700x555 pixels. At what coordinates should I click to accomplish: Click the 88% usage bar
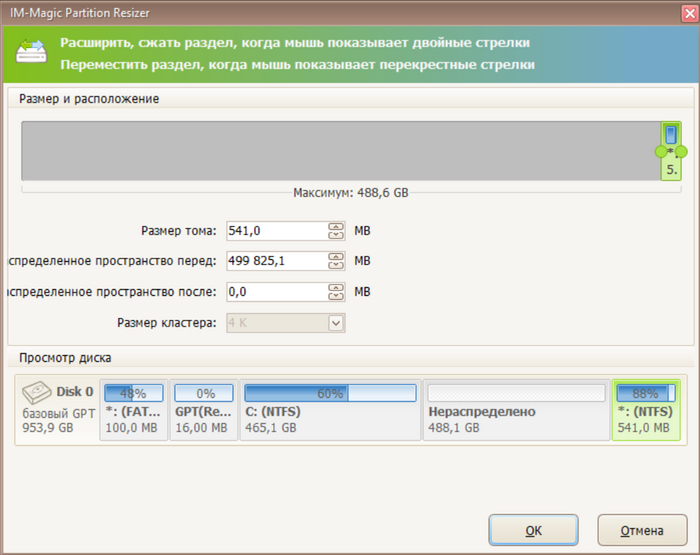pos(646,393)
